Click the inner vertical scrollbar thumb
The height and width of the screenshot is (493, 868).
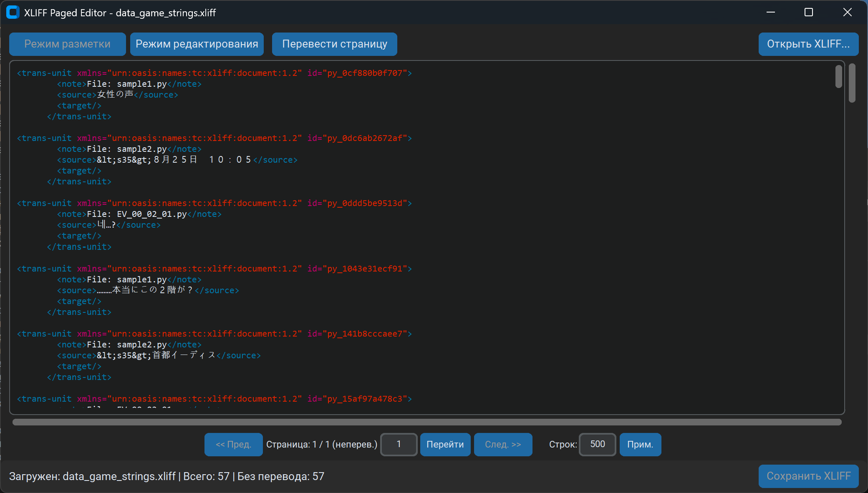click(839, 77)
